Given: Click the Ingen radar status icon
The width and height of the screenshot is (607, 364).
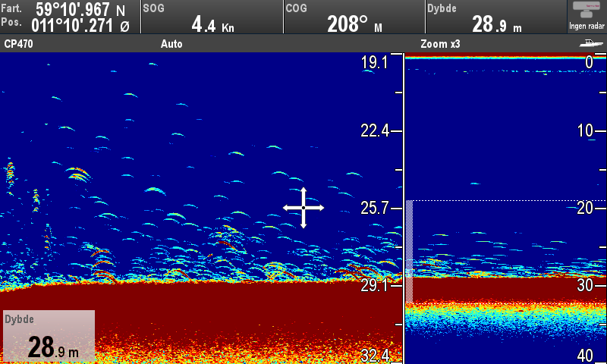Looking at the screenshot, I should [587, 16].
